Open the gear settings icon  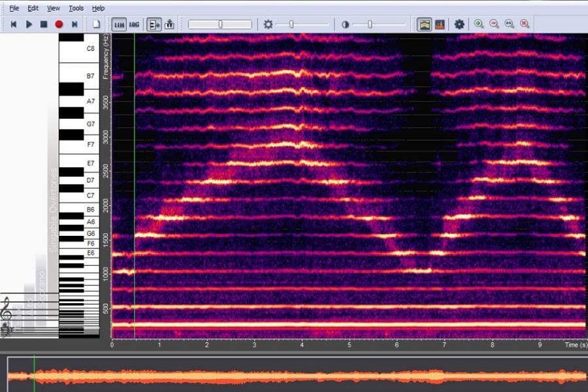[x=459, y=24]
